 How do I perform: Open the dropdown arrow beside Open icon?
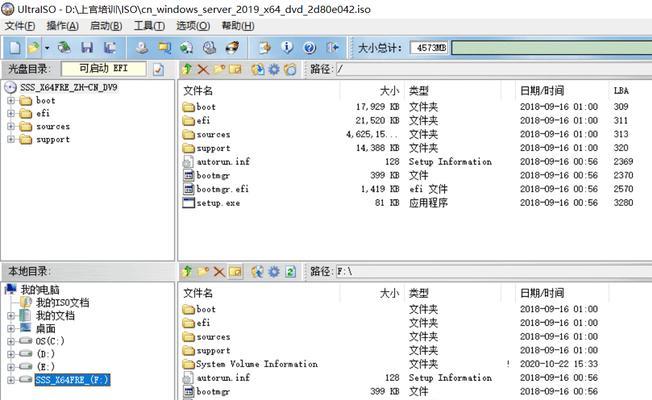47,48
